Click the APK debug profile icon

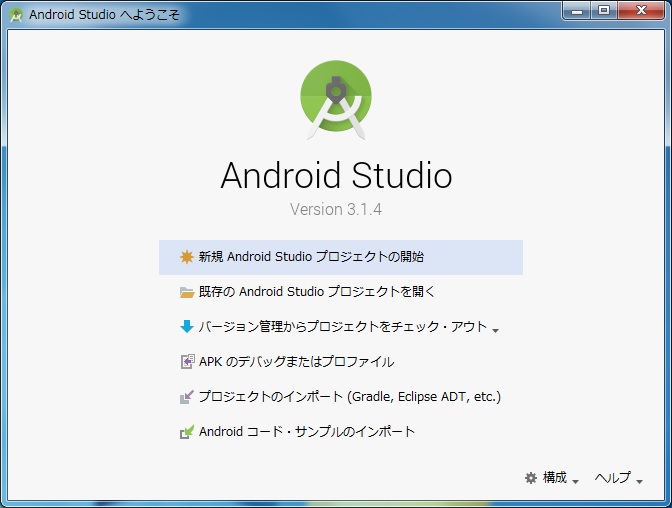pos(187,361)
